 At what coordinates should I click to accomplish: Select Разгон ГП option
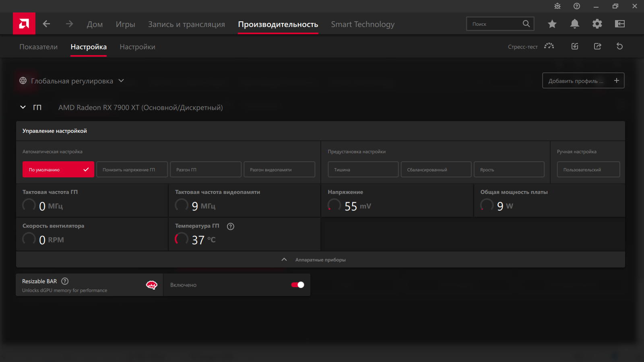(x=206, y=169)
